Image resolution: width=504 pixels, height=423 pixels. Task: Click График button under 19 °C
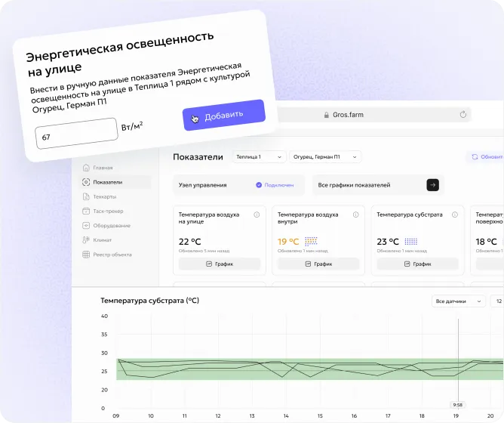coord(318,264)
